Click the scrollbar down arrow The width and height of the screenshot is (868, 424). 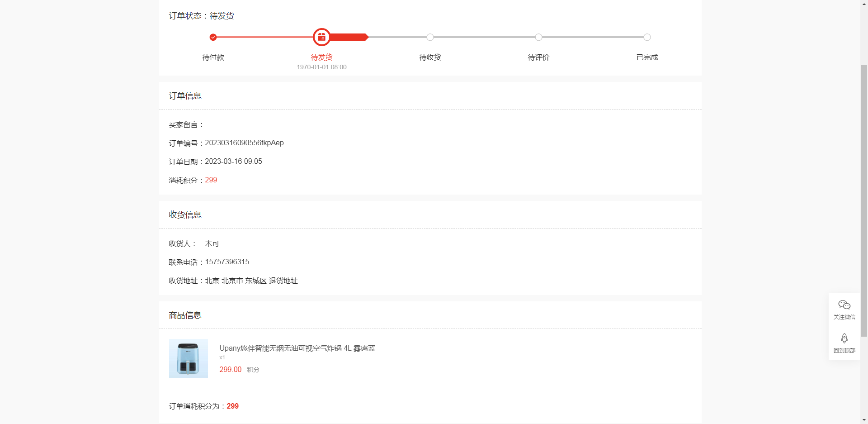(x=864, y=420)
